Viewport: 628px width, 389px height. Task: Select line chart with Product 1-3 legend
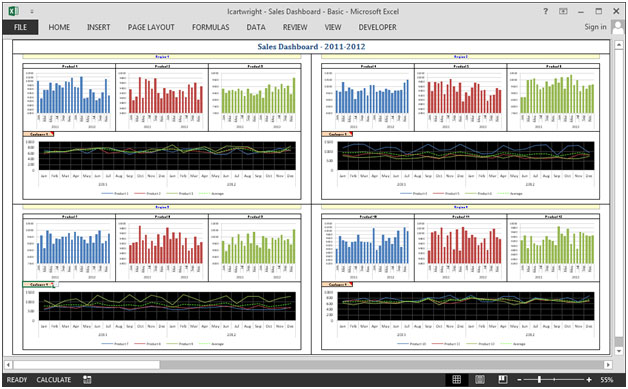tap(162, 168)
